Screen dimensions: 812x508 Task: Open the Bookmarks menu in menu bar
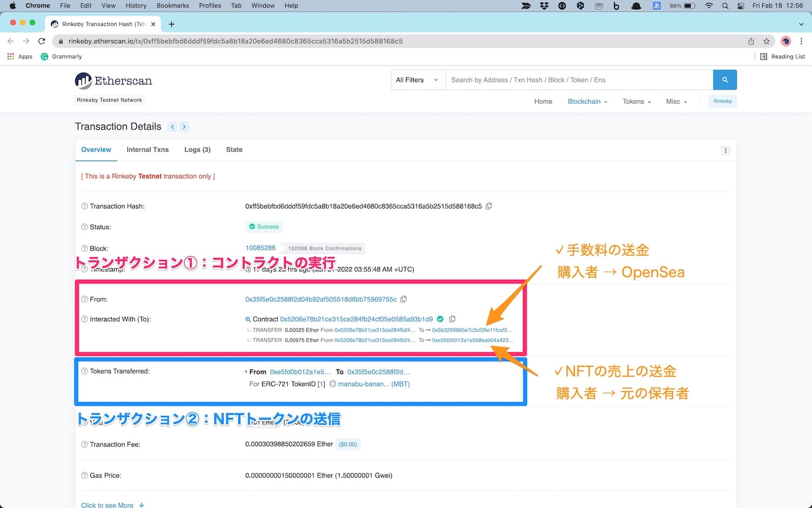pos(173,5)
